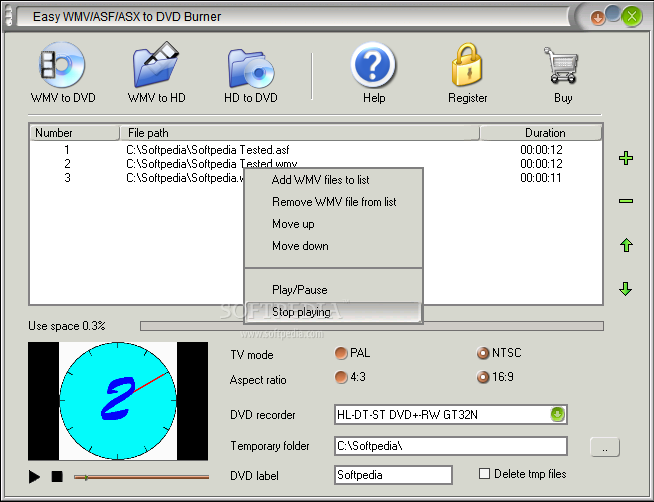Select row Softpedia Tested.asf

pyautogui.click(x=316, y=150)
